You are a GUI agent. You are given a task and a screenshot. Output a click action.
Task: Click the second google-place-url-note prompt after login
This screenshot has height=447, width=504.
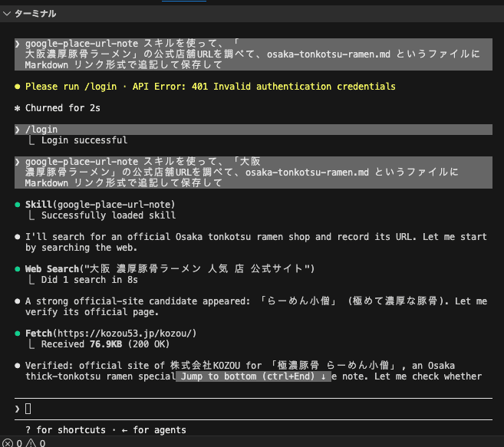(253, 173)
